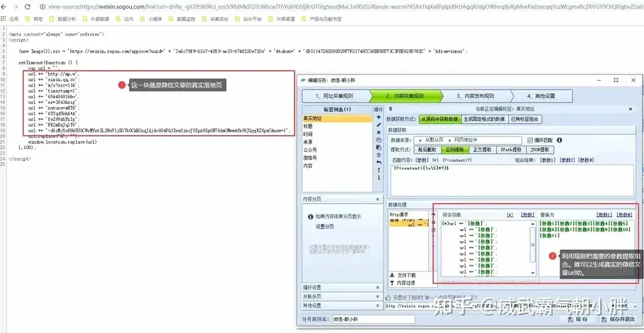Select the XPath提取 extraction option
The width and height of the screenshot is (644, 333).
(512, 150)
